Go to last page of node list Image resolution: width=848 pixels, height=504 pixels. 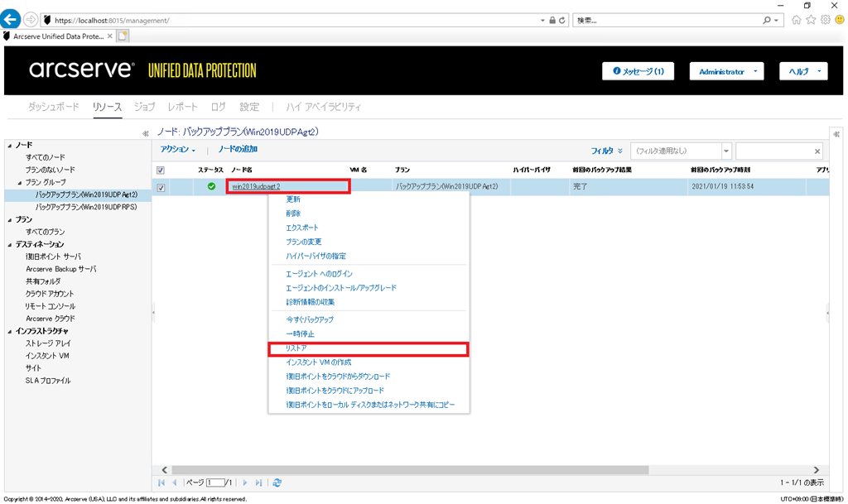click(x=258, y=482)
